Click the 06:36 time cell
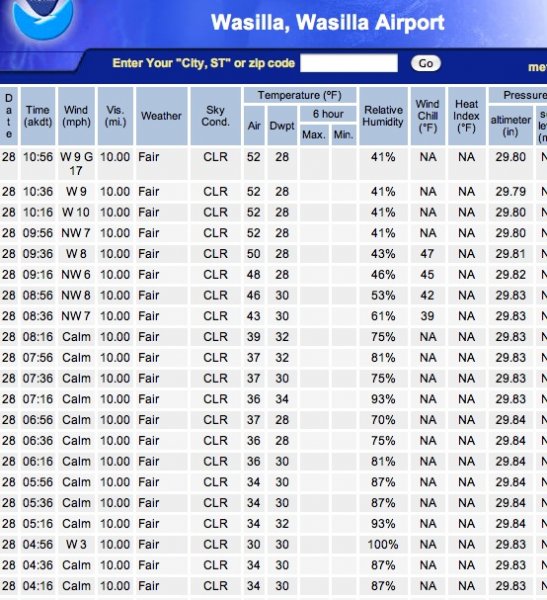Screen dimensions: 547x600 (x=38, y=440)
